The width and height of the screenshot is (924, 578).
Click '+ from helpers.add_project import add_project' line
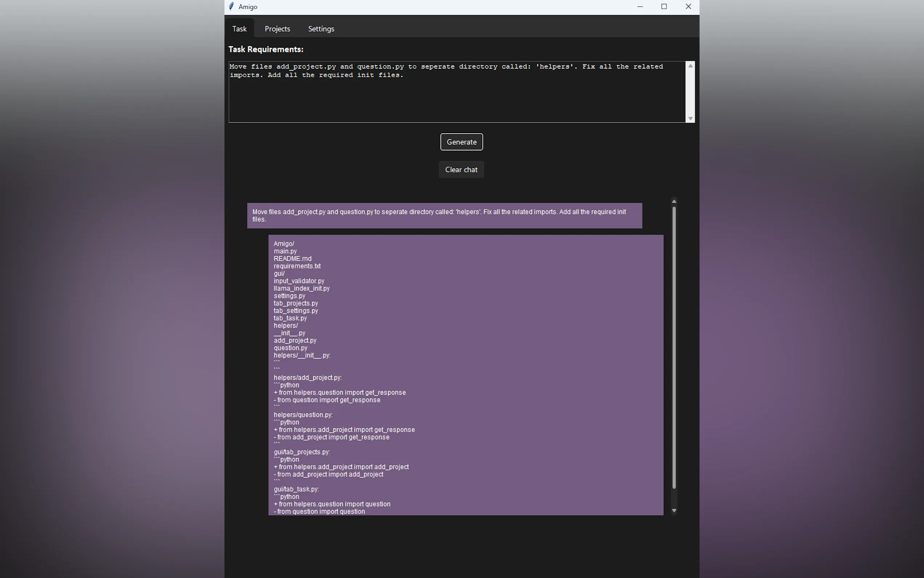341,467
